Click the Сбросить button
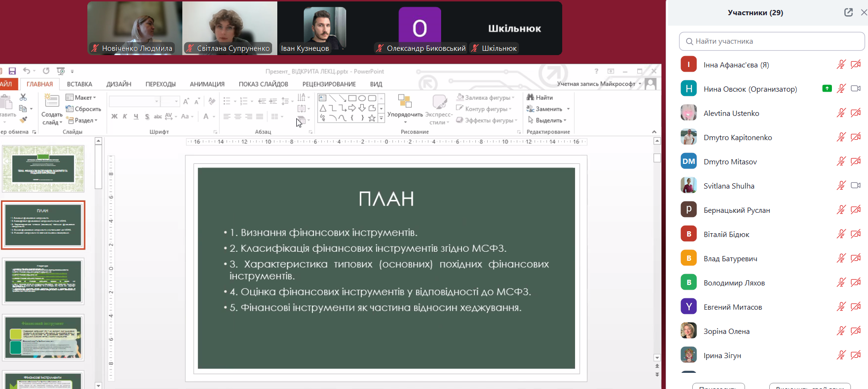The height and width of the screenshot is (389, 868). click(84, 109)
